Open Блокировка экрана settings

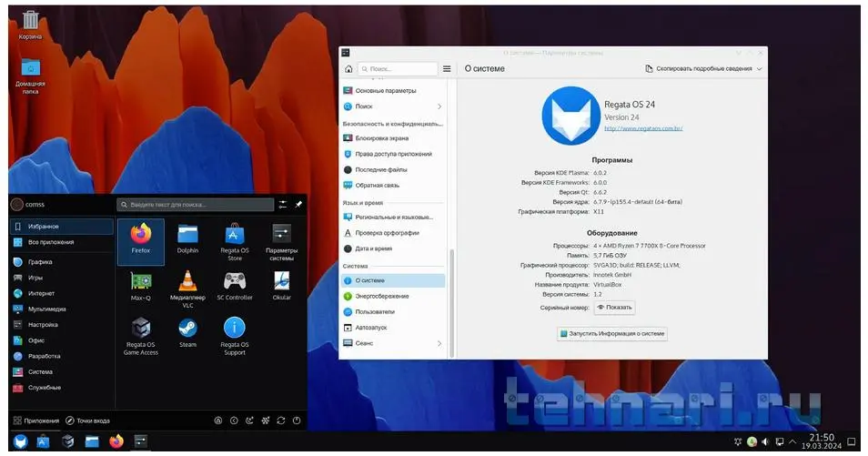coord(393,138)
